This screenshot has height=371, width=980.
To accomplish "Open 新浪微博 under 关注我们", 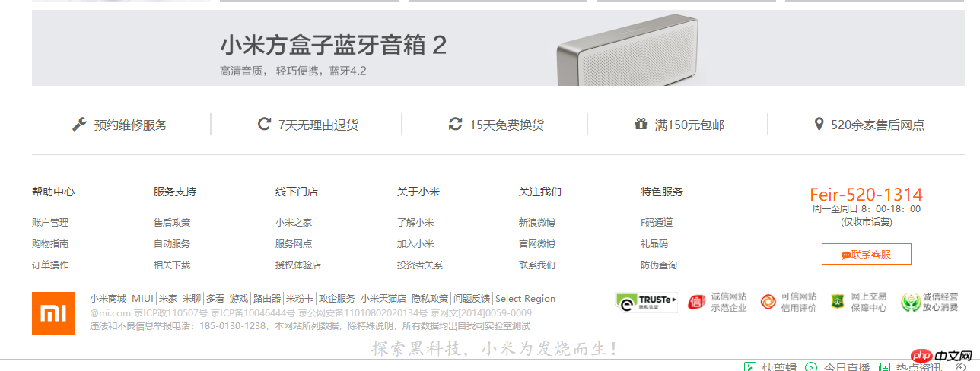I will click(x=537, y=222).
